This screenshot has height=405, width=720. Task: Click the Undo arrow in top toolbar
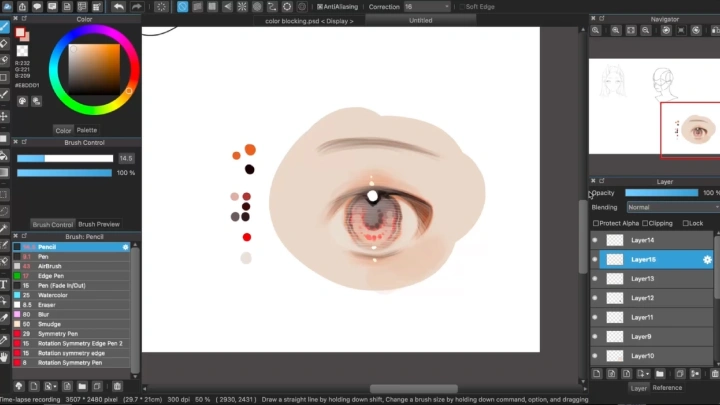[x=118, y=6]
